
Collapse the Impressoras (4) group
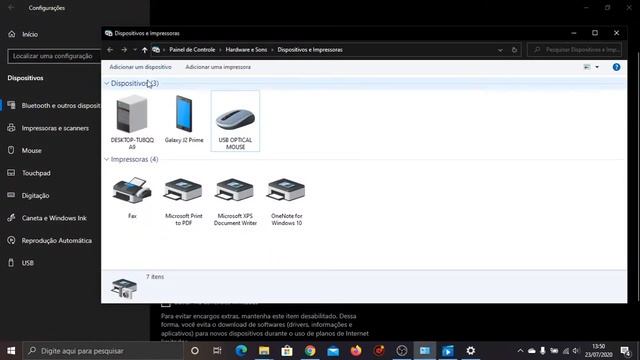107,159
